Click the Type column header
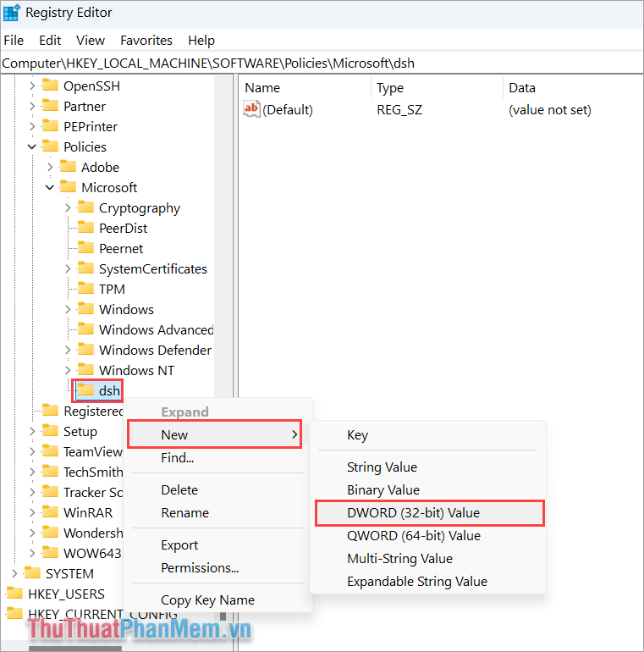Screen dimensions: 644x652 click(x=437, y=88)
